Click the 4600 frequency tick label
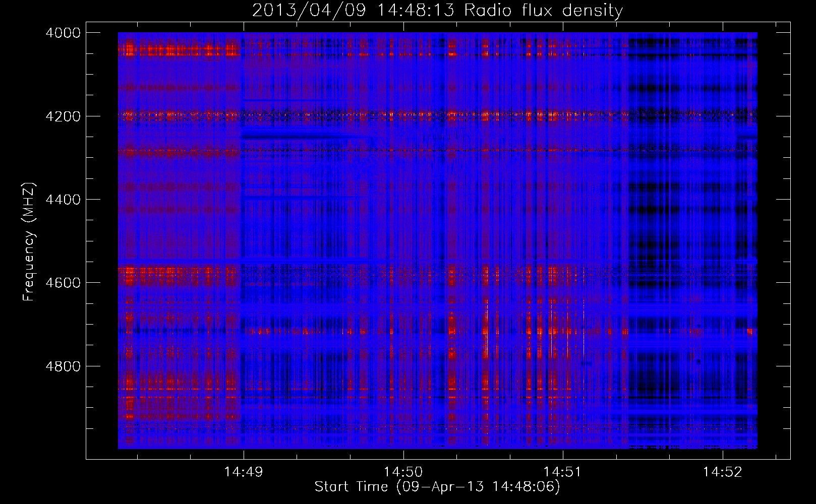 pyautogui.click(x=63, y=283)
